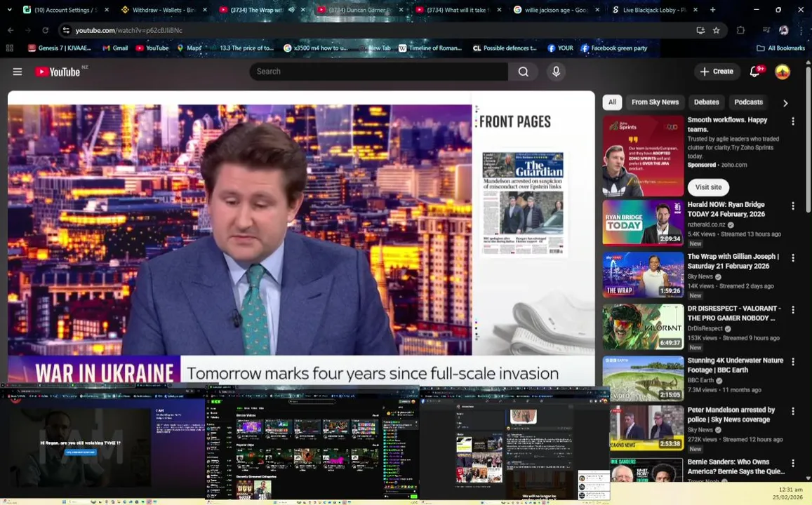Open the YouTube notifications bell
The image size is (812, 505).
click(x=755, y=72)
